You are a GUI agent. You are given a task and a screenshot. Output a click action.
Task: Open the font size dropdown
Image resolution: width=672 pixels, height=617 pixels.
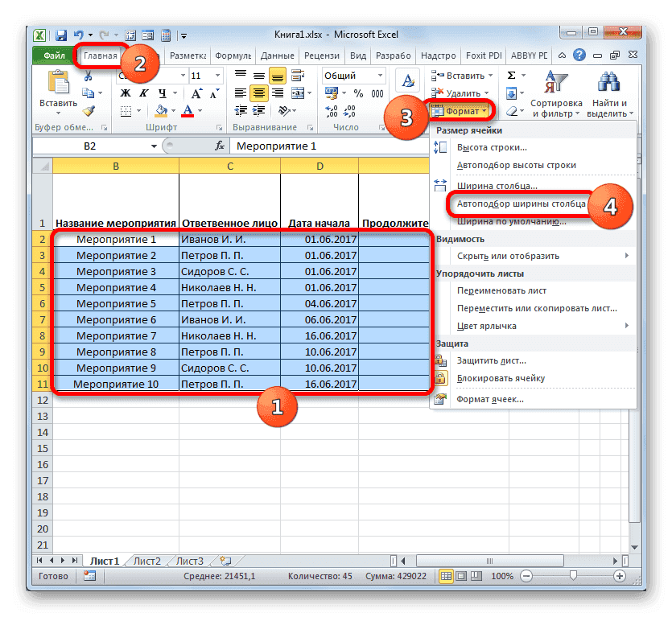216,76
